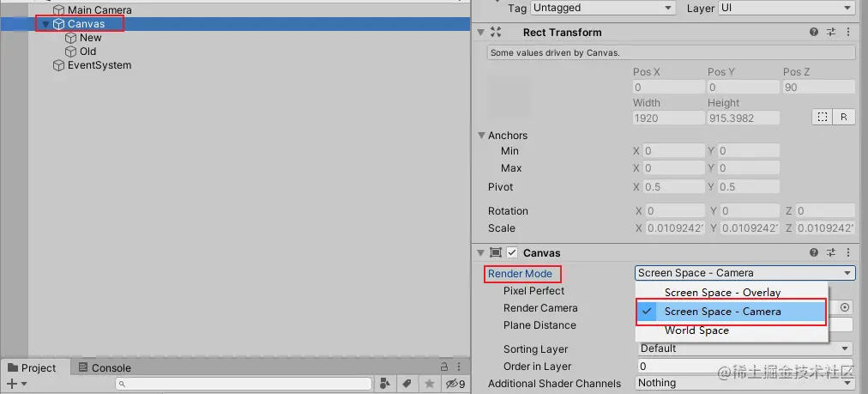Image resolution: width=868 pixels, height=394 pixels.
Task: Collapse the Canvas node in Hierarchy
Action: point(45,24)
